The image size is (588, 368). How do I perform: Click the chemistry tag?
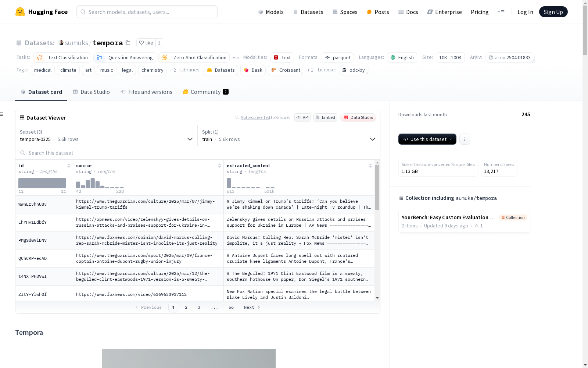(x=153, y=70)
